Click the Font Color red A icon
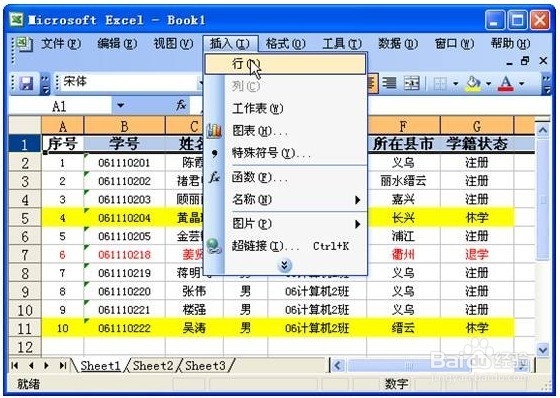Viewport: 560px width, 398px height. (506, 84)
